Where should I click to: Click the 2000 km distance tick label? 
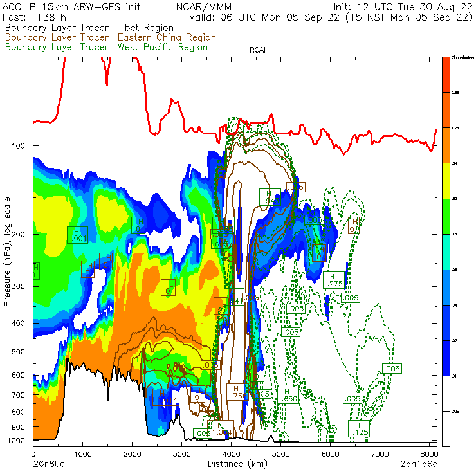click(x=132, y=454)
